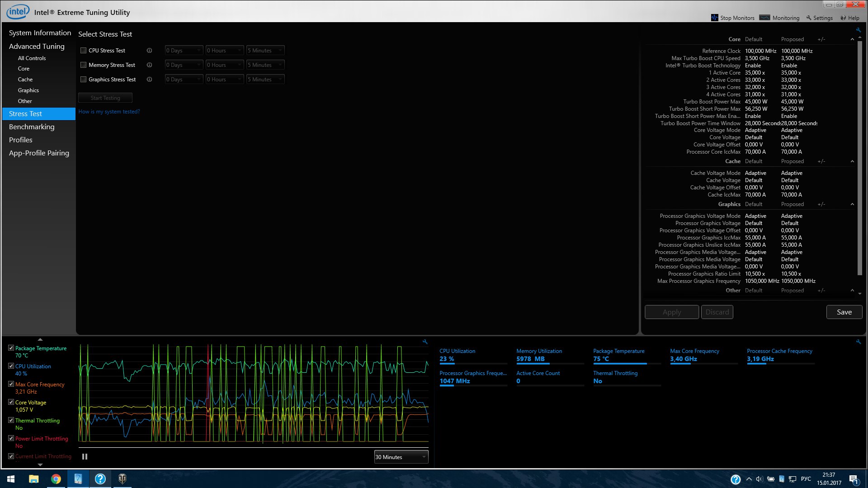Screen dimensions: 868x488
Task: Select System Information in sidebar
Action: (x=40, y=33)
